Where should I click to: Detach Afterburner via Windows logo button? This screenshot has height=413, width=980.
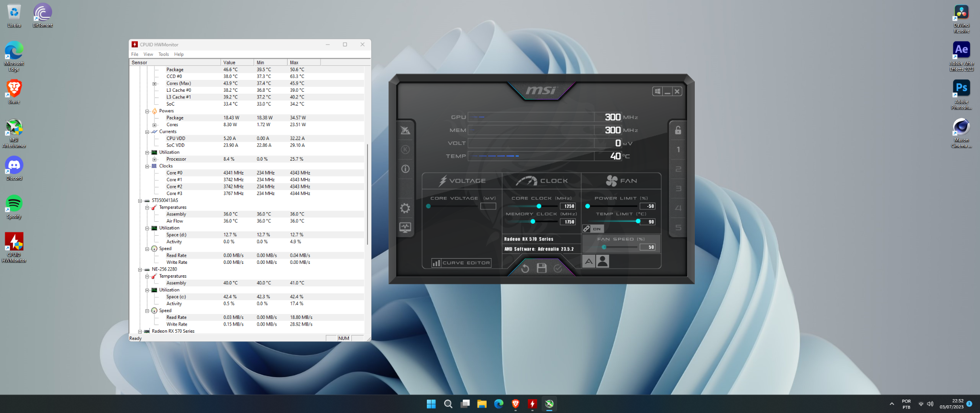[657, 91]
